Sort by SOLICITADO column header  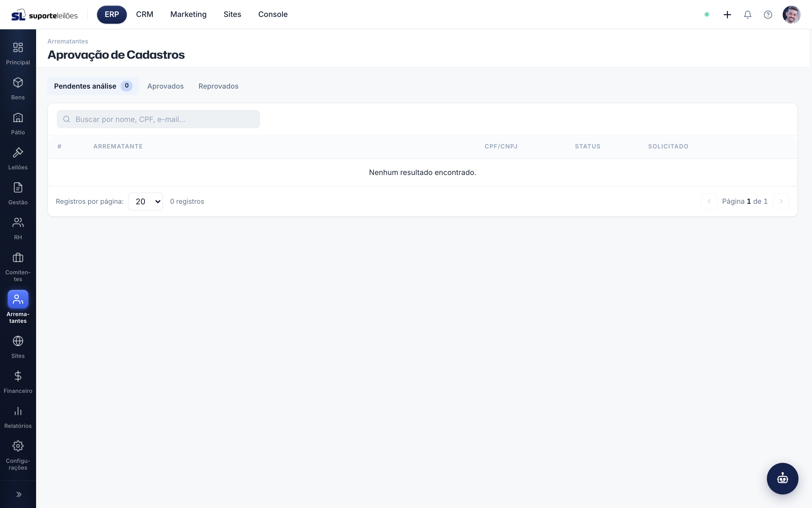pyautogui.click(x=668, y=146)
